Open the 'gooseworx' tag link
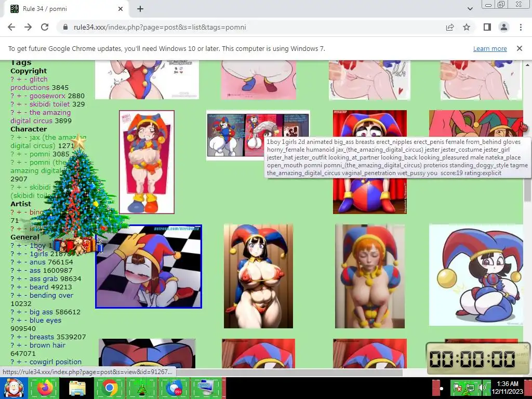532x399 pixels. click(x=47, y=96)
